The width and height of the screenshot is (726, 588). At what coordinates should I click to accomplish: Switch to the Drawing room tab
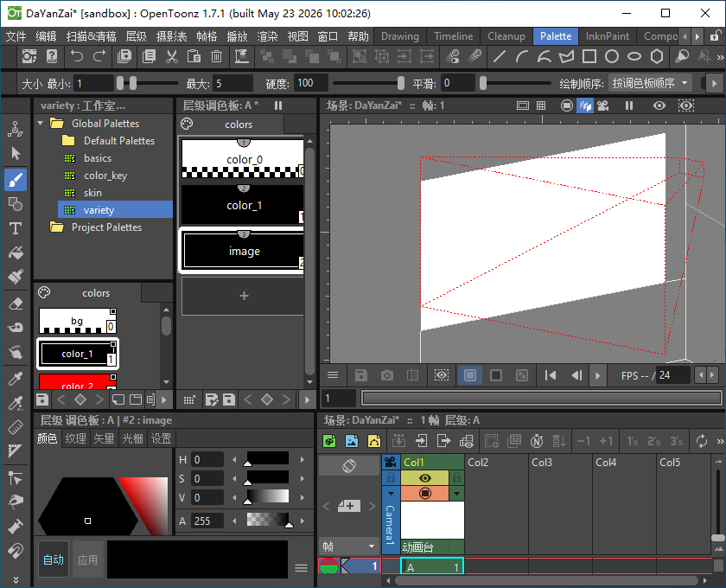click(399, 36)
